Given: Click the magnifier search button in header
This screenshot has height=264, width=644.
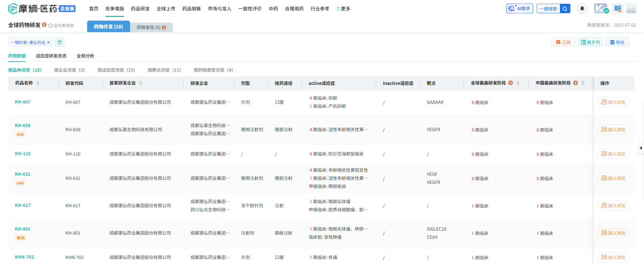Looking at the screenshot, I should pyautogui.click(x=565, y=9).
